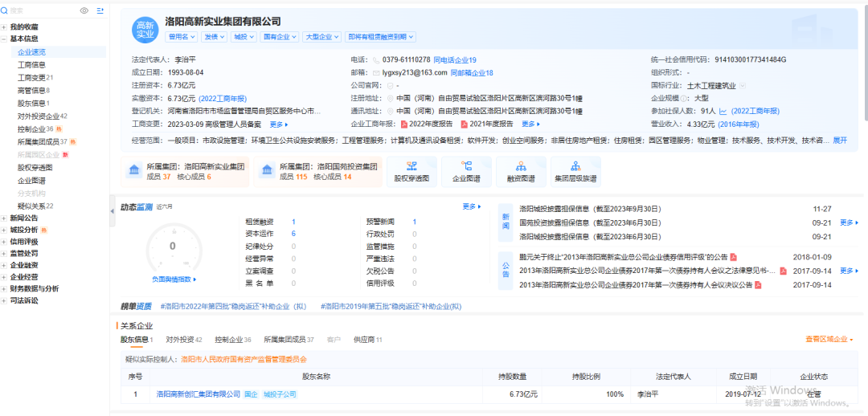
Task: Click the phone icon next to 0379-61110278
Action: 376,59
